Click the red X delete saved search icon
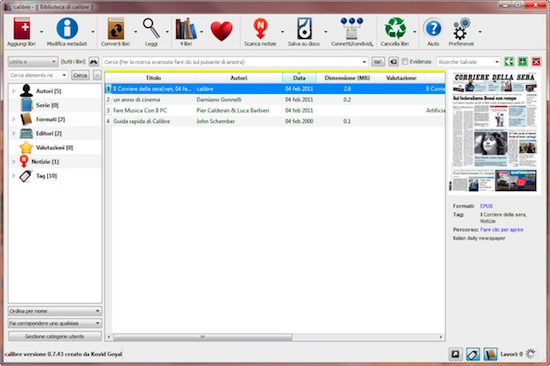This screenshot has width=550, height=366. (536, 62)
